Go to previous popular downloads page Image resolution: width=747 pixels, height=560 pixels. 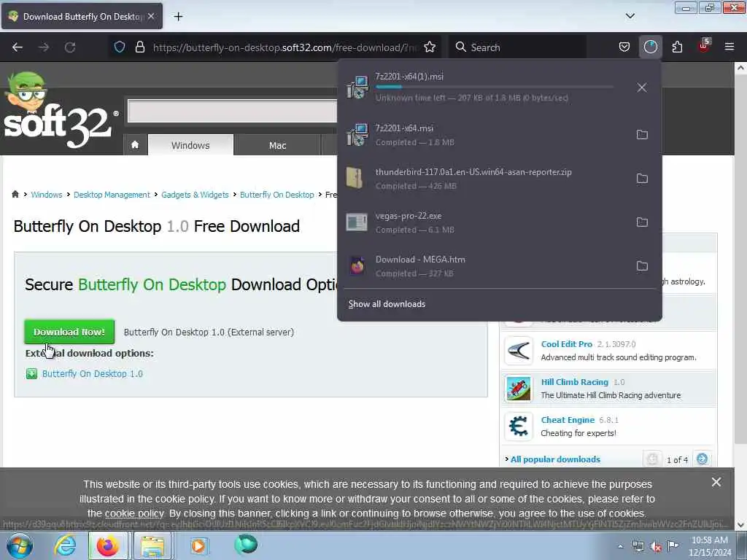(652, 459)
